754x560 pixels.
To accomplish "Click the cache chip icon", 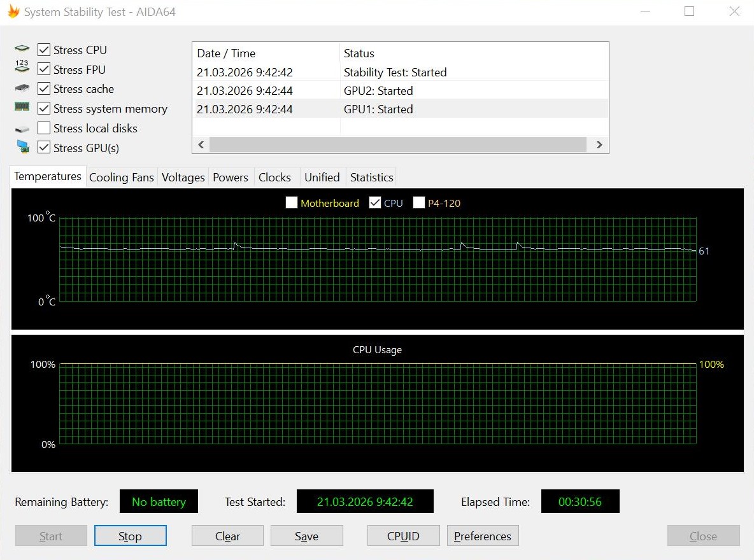I will (x=22, y=88).
